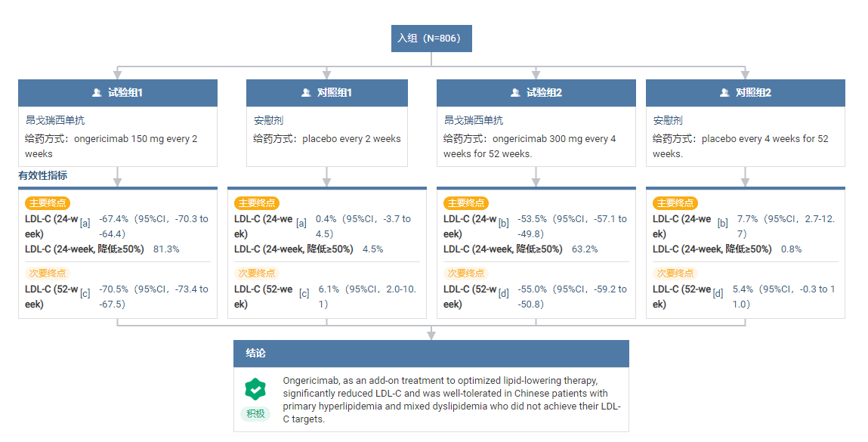Click the 积极 result label
This screenshot has height=442, width=868.
255,413
